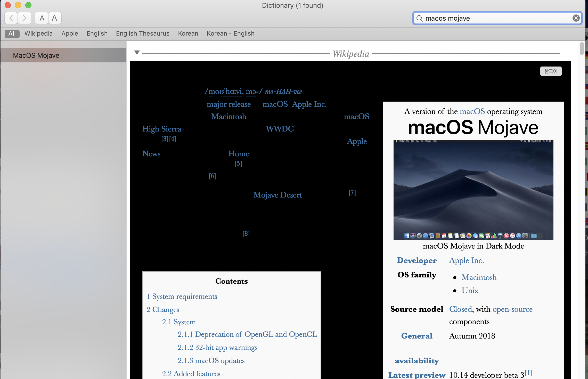Select the English Thesaurus tab

143,34
